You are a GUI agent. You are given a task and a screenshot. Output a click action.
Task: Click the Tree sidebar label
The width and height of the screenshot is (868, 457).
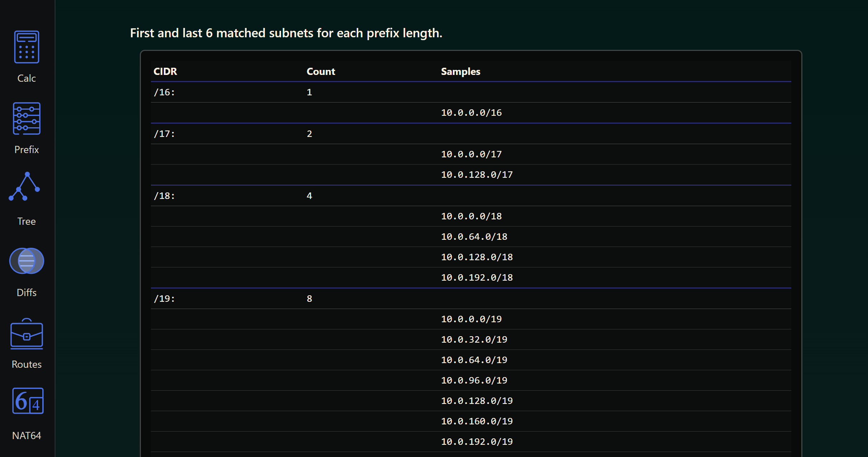(x=27, y=221)
